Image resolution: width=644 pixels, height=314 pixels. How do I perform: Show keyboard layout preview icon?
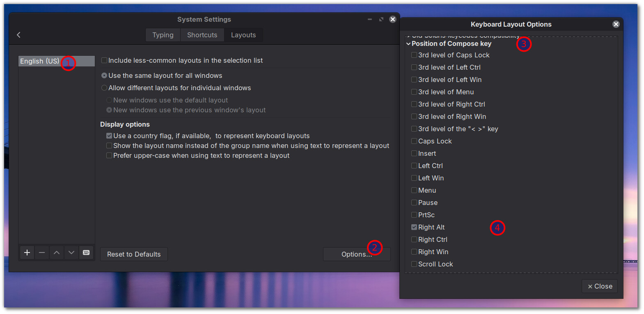tap(86, 253)
